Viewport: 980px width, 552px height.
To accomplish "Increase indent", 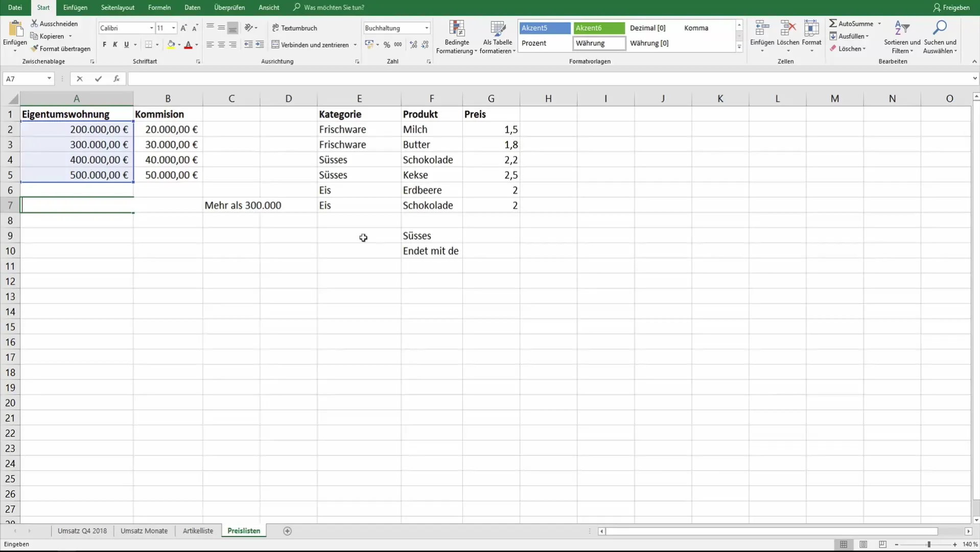I will point(260,45).
